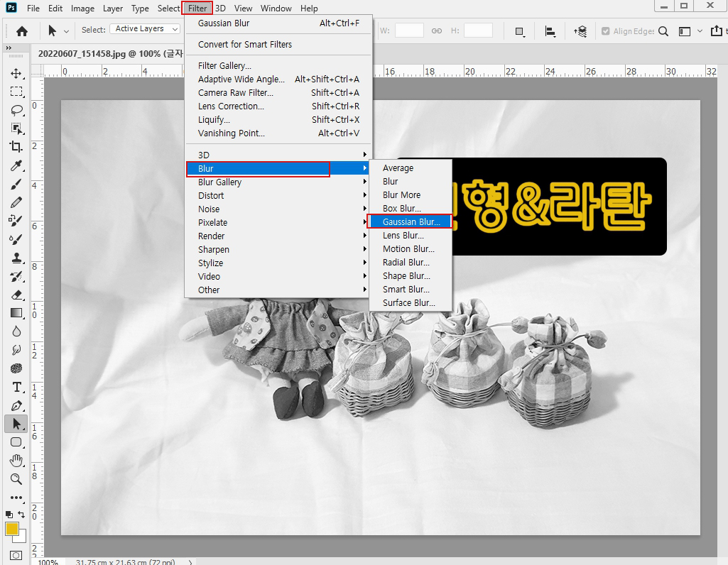Click the link width and height icon
Viewport: 728px width, 565px height.
pos(436,31)
